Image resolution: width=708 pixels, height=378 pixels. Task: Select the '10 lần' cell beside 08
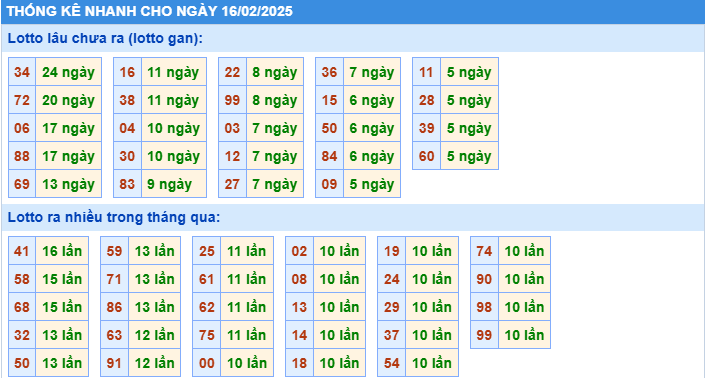pyautogui.click(x=340, y=279)
